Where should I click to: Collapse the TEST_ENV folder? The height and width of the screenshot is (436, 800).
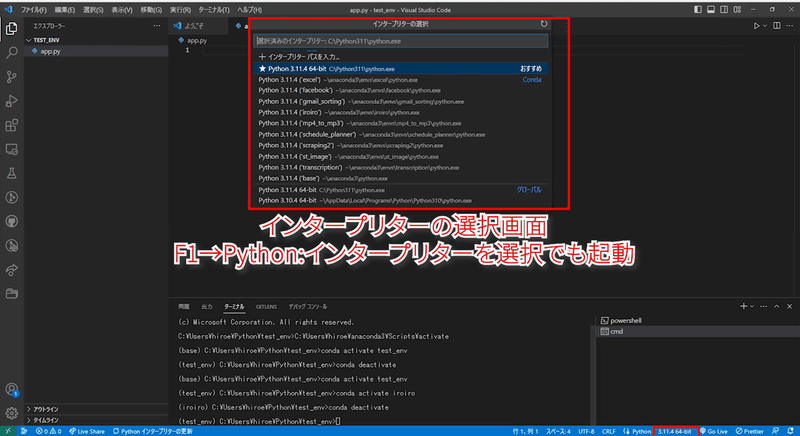(96, 40)
